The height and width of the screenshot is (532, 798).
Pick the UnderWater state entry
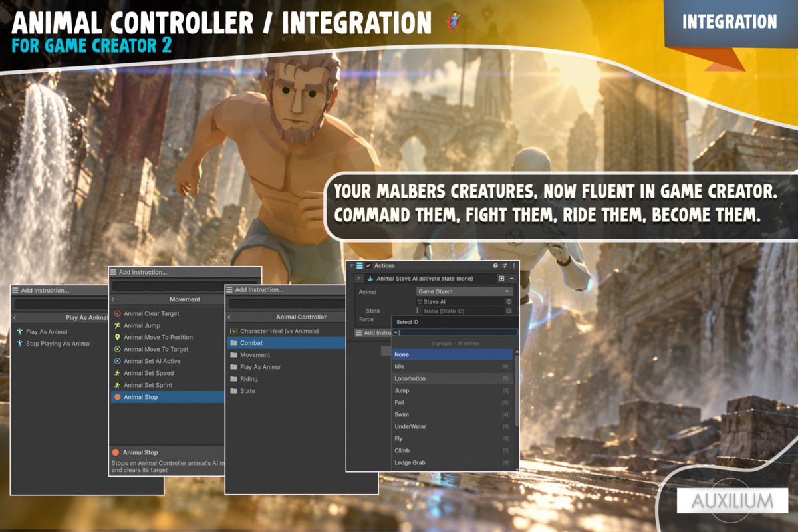pos(452,426)
